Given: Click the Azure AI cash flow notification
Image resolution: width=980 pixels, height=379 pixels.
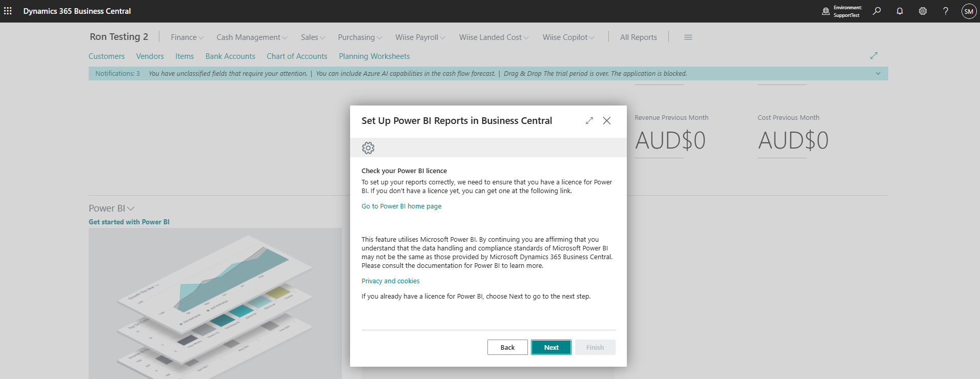Looking at the screenshot, I should coord(405,74).
